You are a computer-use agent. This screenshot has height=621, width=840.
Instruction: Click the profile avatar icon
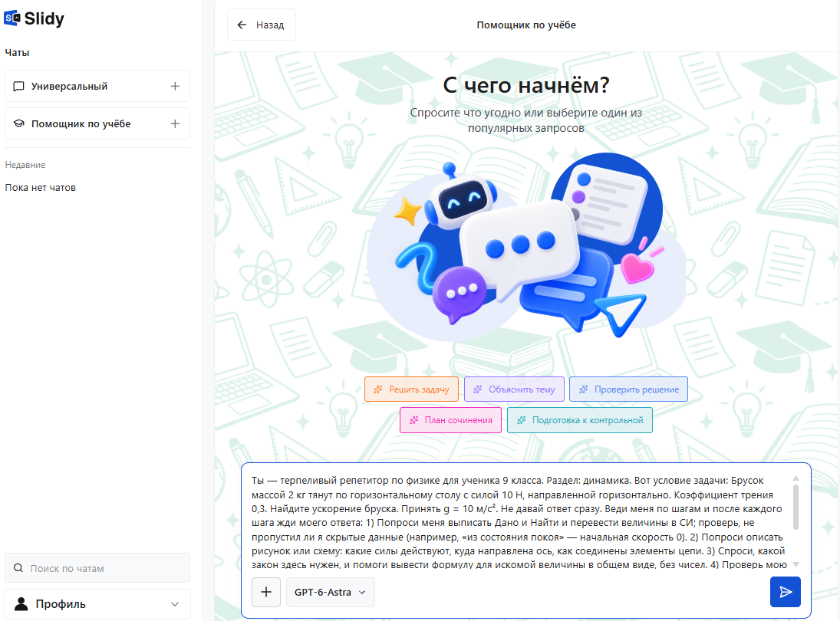click(x=21, y=604)
